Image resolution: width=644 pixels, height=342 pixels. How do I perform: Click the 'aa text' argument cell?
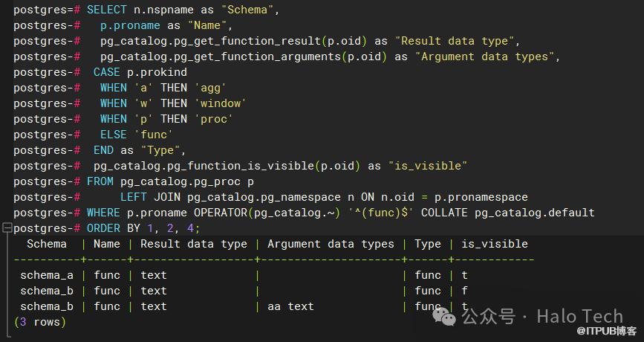[x=290, y=306]
